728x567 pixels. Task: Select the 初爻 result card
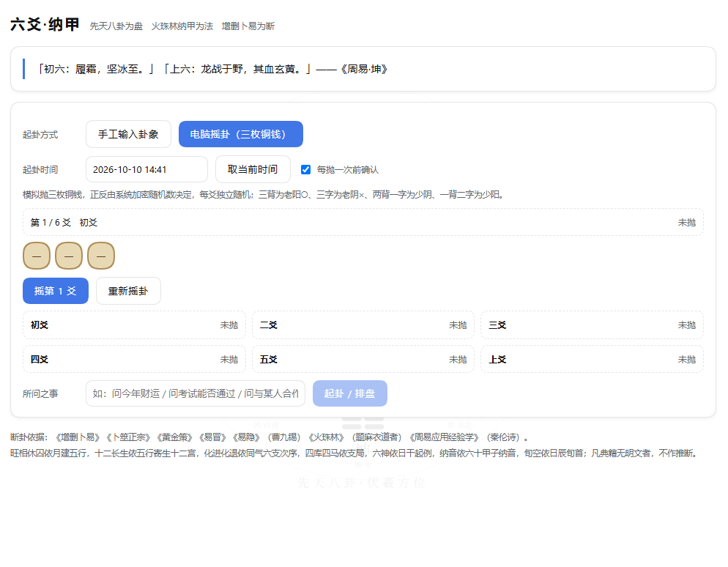[134, 325]
